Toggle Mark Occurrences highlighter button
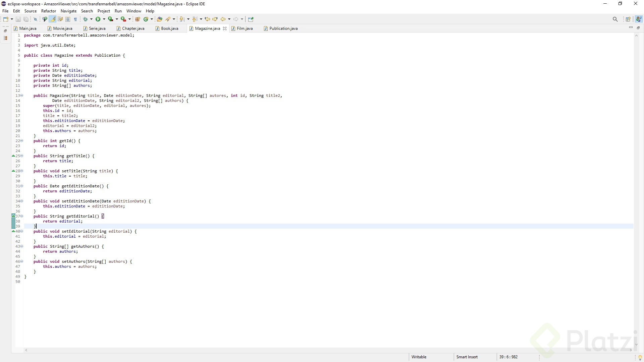644x362 pixels. [x=53, y=19]
